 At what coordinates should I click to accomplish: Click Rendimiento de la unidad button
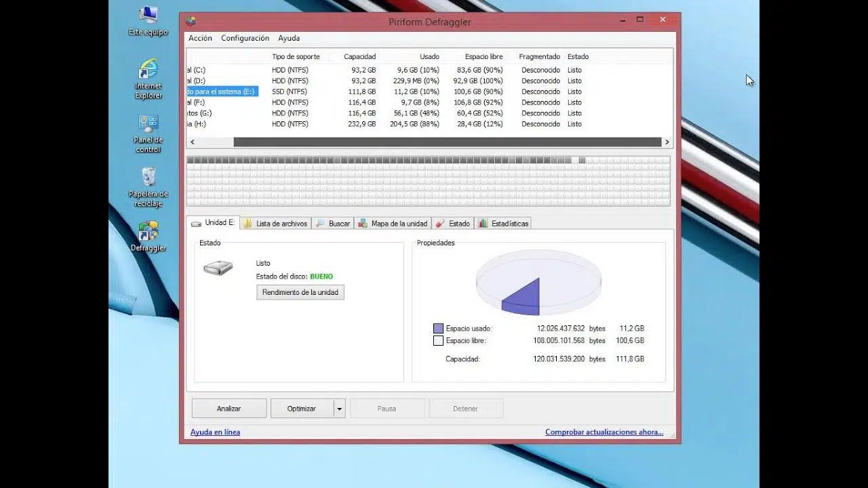coord(300,292)
